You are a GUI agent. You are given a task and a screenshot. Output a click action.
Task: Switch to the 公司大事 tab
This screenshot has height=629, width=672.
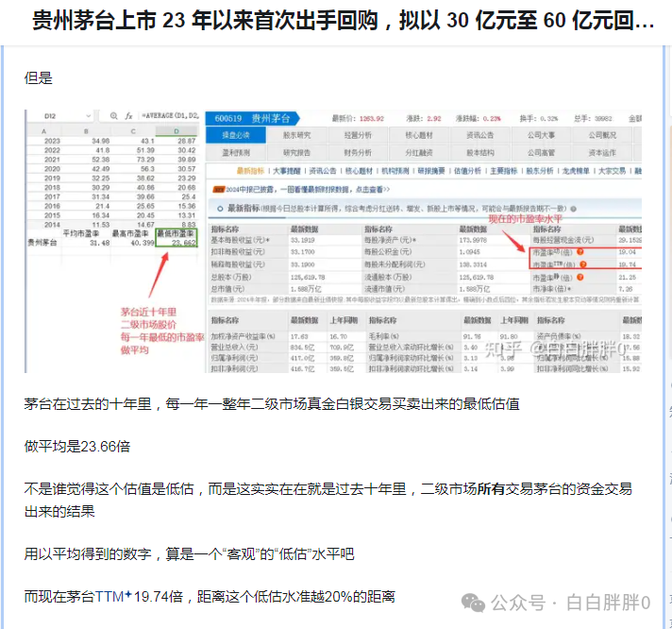click(541, 135)
